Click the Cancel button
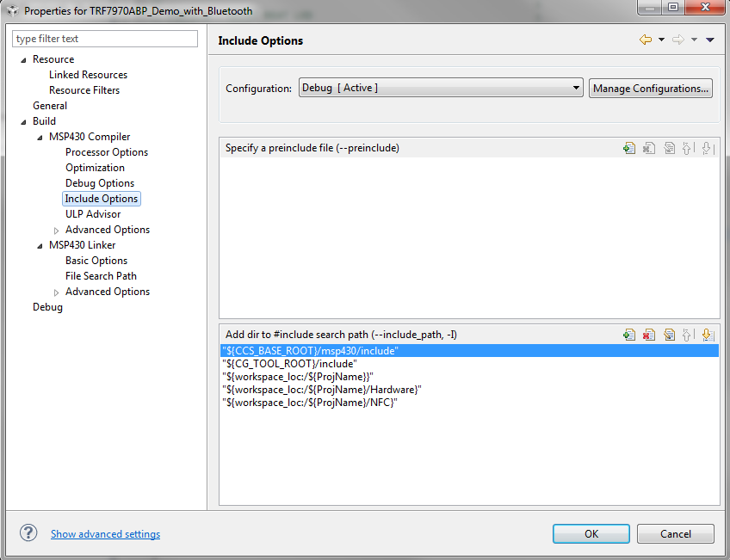 (x=676, y=533)
